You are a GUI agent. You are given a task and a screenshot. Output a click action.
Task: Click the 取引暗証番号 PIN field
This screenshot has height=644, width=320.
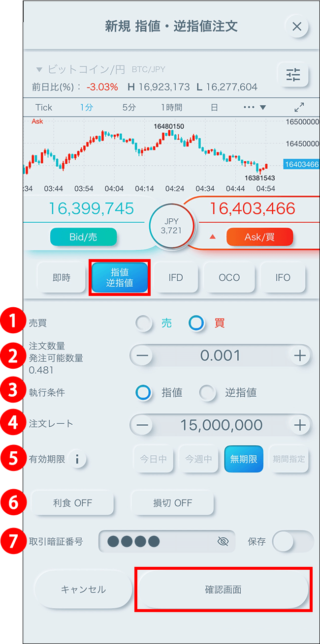[167, 542]
